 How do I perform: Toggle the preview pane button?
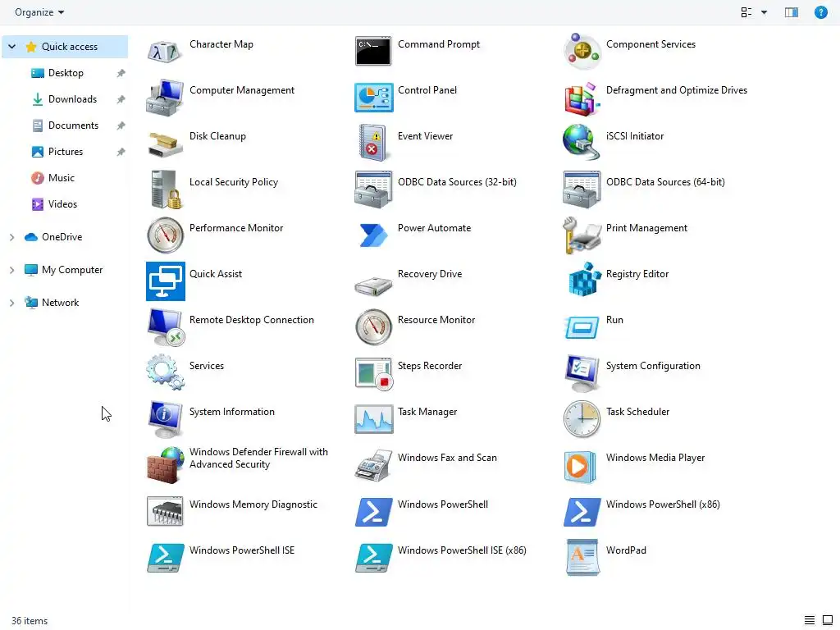click(x=792, y=12)
